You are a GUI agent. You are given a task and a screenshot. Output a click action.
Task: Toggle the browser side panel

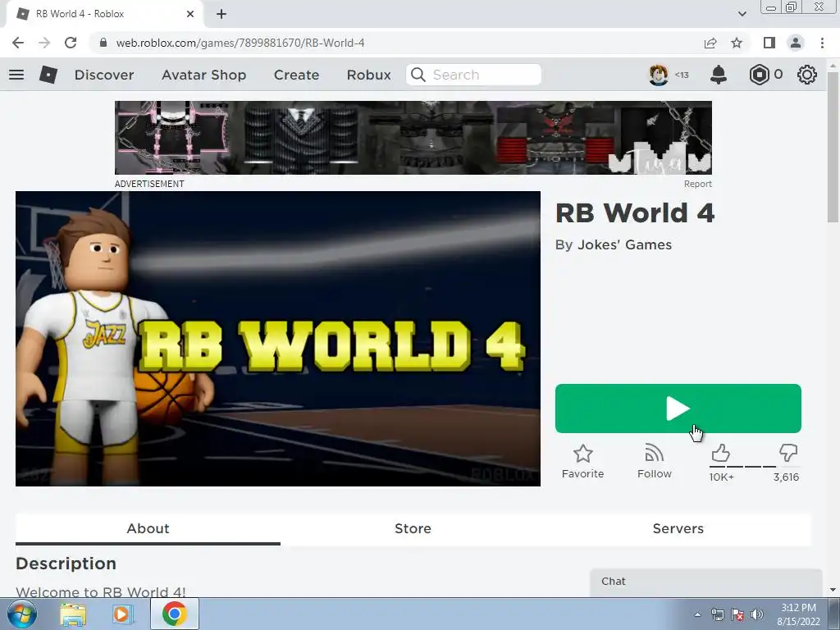pyautogui.click(x=769, y=43)
